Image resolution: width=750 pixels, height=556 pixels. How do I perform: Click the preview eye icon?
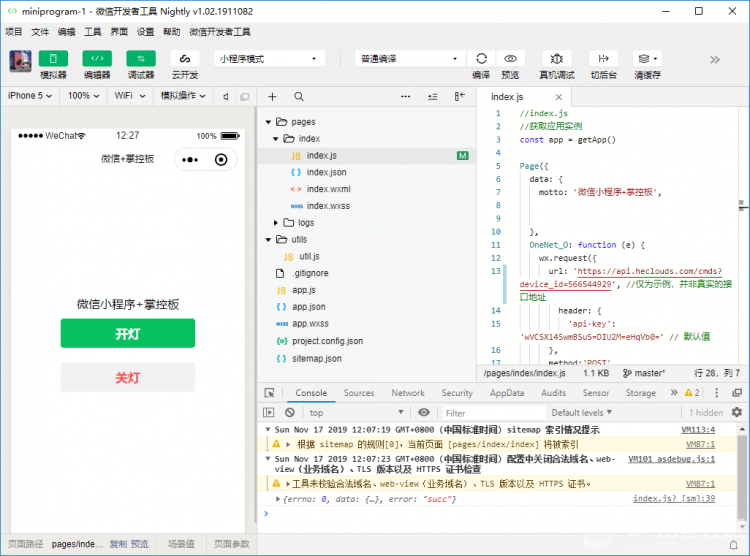click(510, 58)
